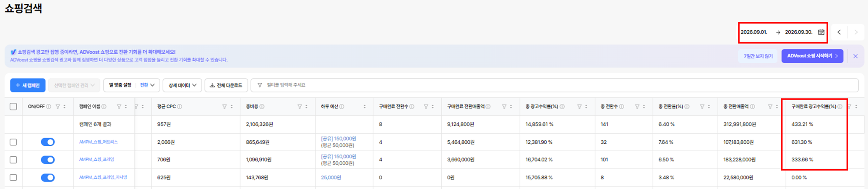
Task: Show info for 구매완료 광고수익률(%) header
Action: (840, 107)
